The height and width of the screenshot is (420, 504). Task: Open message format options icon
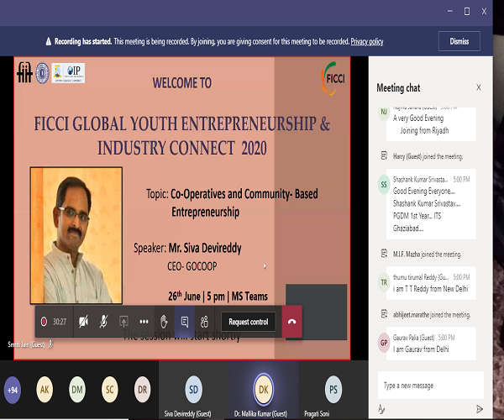click(381, 409)
